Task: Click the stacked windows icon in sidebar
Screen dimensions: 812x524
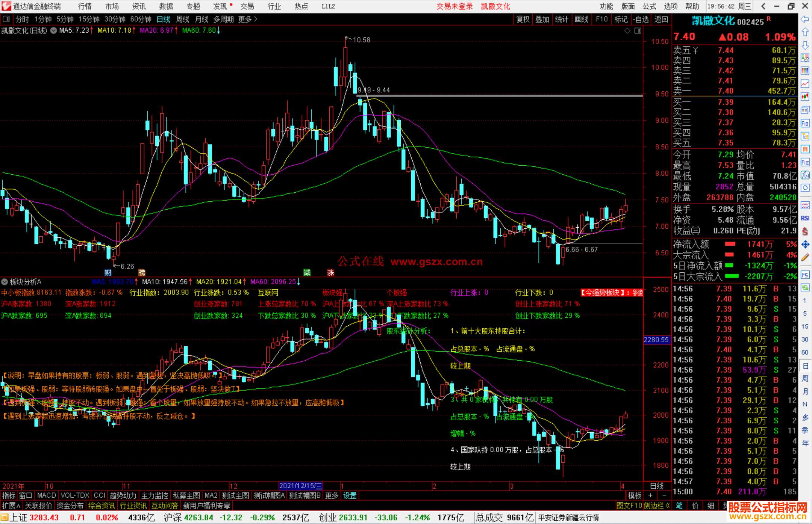Action: pyautogui.click(x=805, y=110)
